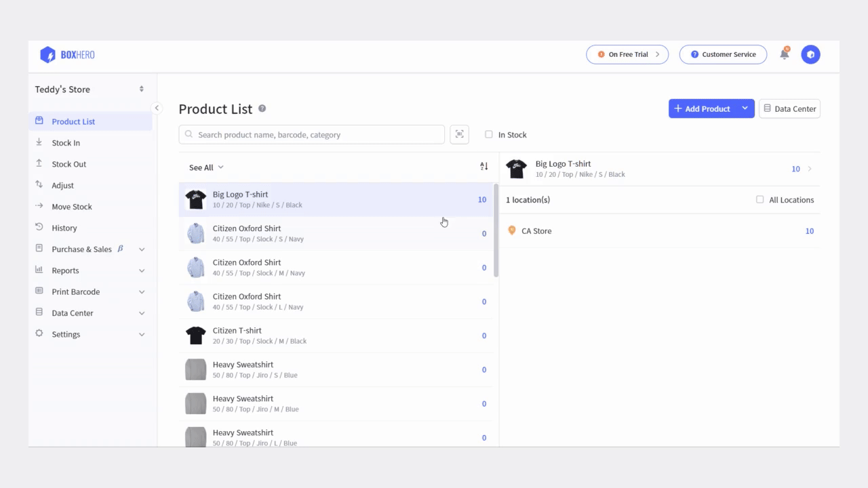Click the product search input field
Screen dimensions: 868x488
(x=312, y=134)
